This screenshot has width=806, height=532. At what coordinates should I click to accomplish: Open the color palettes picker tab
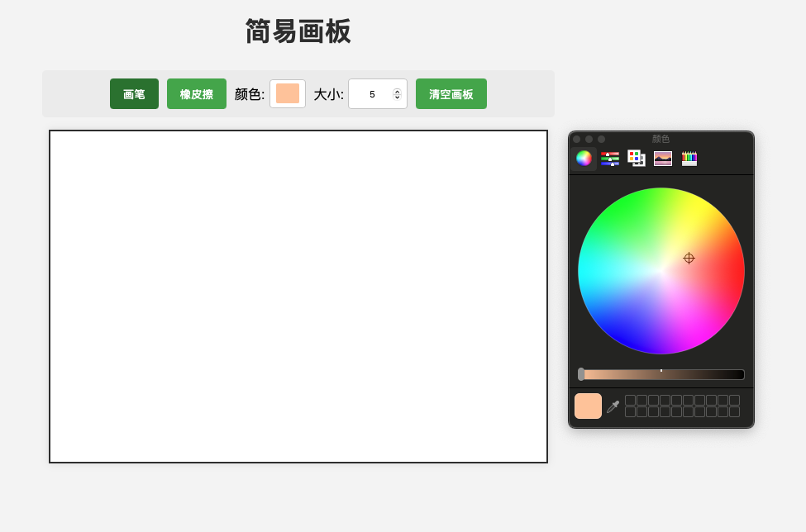637,159
